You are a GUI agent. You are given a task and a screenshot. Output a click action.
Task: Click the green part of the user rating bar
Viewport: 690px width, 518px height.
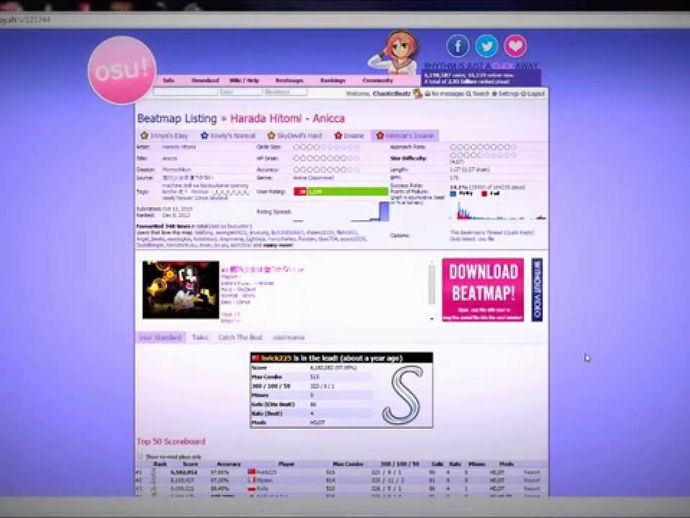[347, 191]
